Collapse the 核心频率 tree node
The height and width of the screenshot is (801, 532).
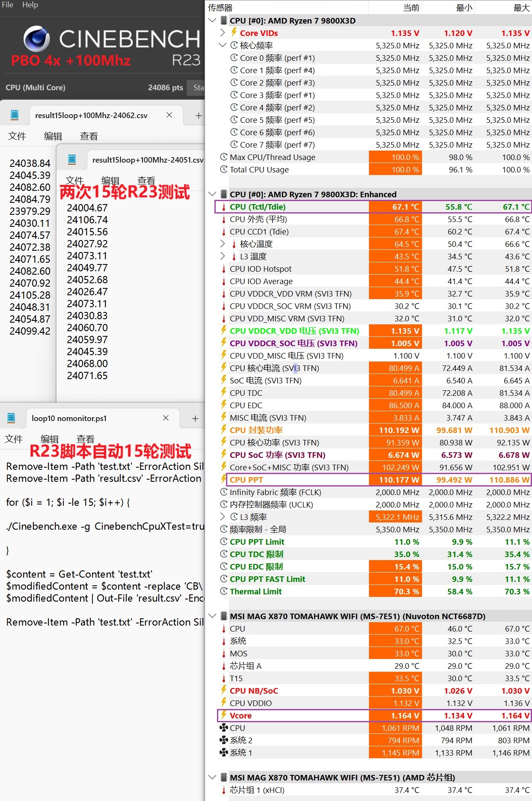click(x=223, y=45)
